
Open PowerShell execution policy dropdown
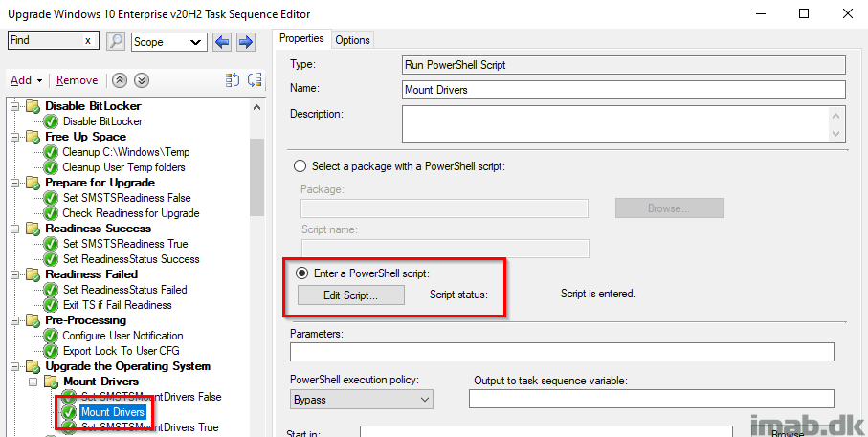point(362,400)
